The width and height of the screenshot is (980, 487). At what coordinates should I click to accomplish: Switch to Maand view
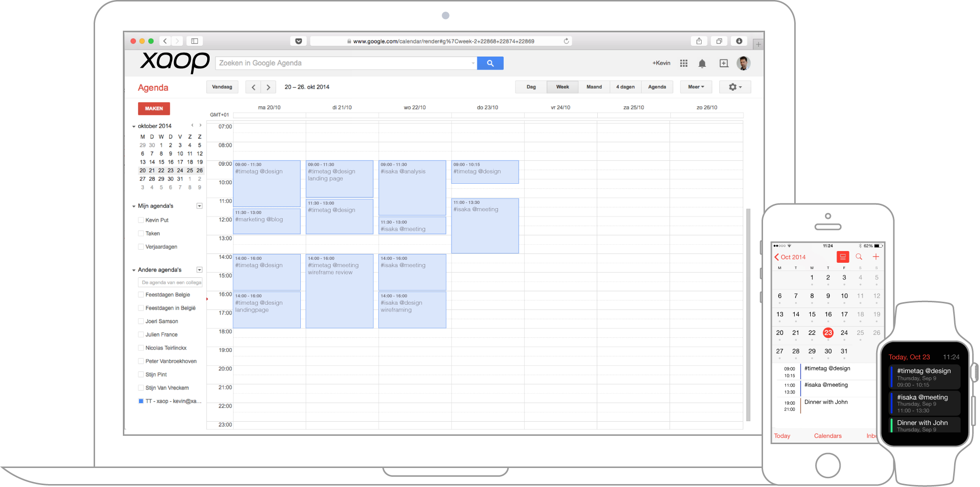coord(594,87)
